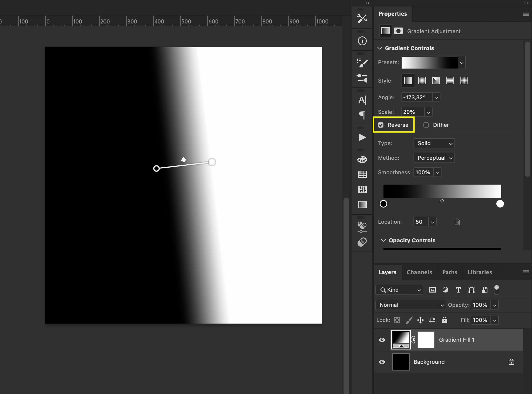Choose the Angle gradient style icon
Image resolution: width=532 pixels, height=394 pixels.
coord(436,80)
